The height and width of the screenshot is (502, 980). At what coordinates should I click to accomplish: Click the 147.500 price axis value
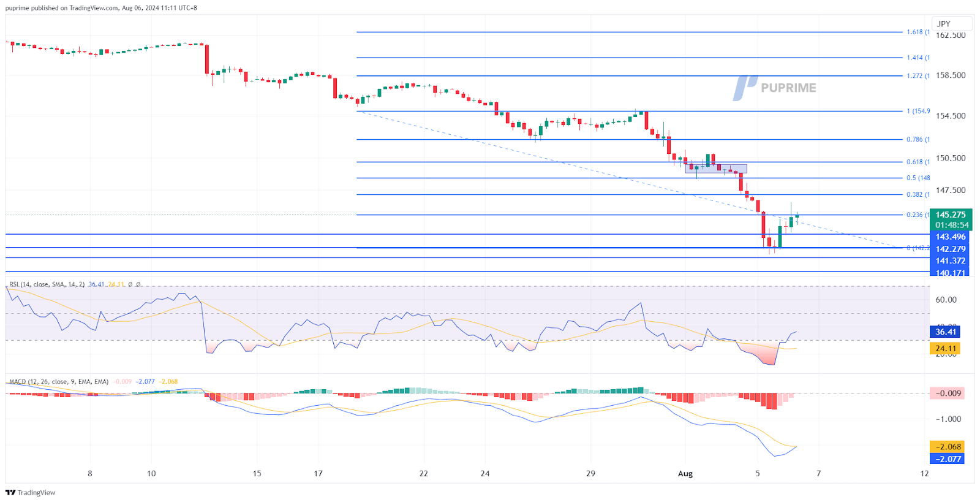951,191
